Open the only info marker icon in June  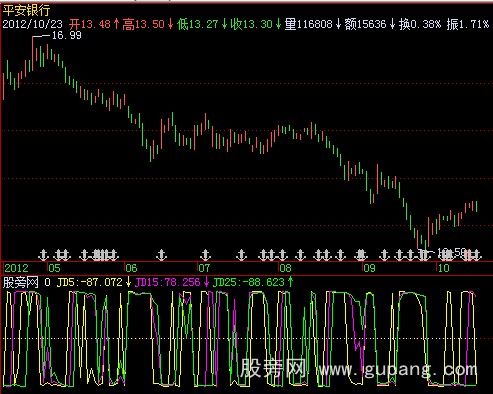pyautogui.click(x=161, y=255)
